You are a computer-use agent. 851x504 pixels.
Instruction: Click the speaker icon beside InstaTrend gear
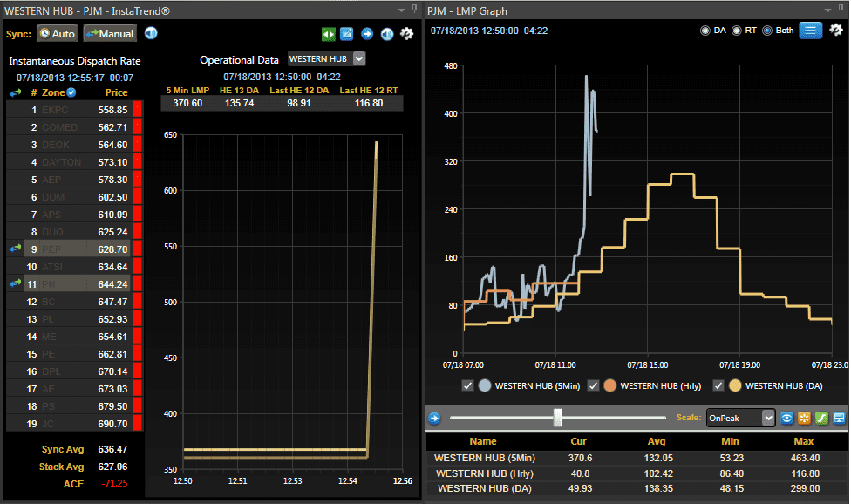click(x=386, y=34)
